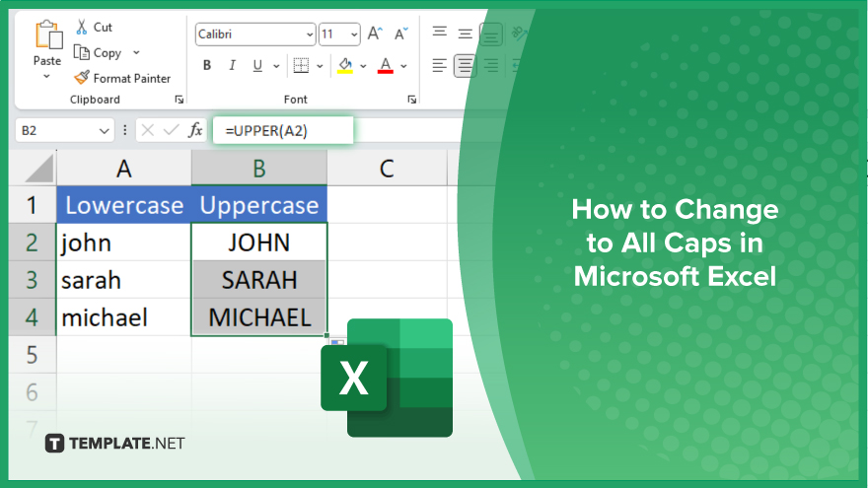Toggle Italic formatting
The image size is (868, 488).
pyautogui.click(x=232, y=65)
